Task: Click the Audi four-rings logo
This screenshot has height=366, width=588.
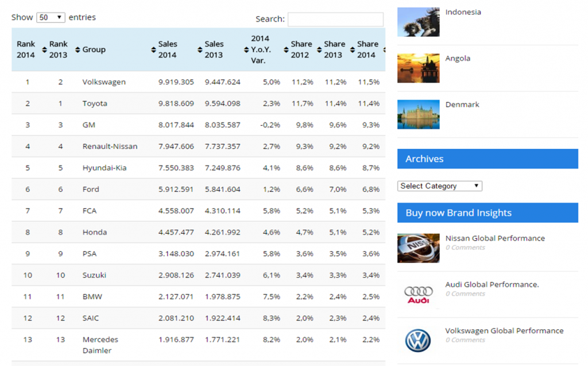Action: pos(419,295)
